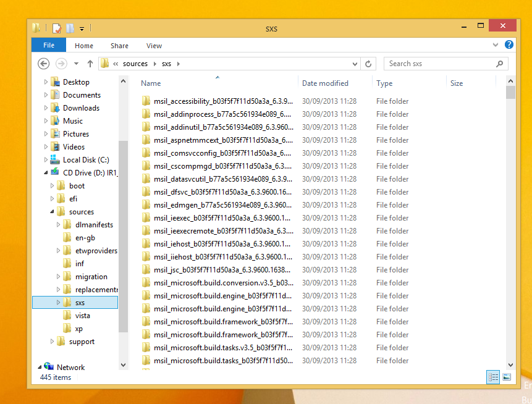
Task: Select migration folder in tree
Action: [91, 277]
